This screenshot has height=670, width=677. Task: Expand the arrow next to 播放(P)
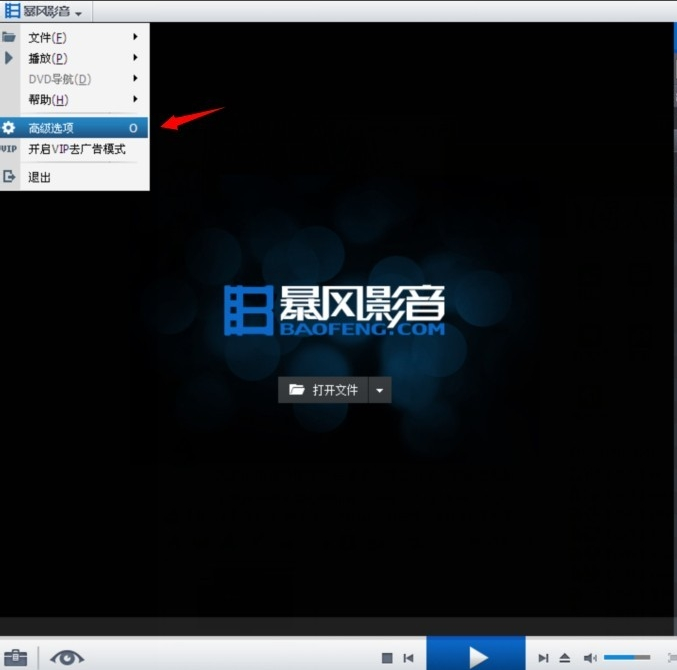[135, 57]
